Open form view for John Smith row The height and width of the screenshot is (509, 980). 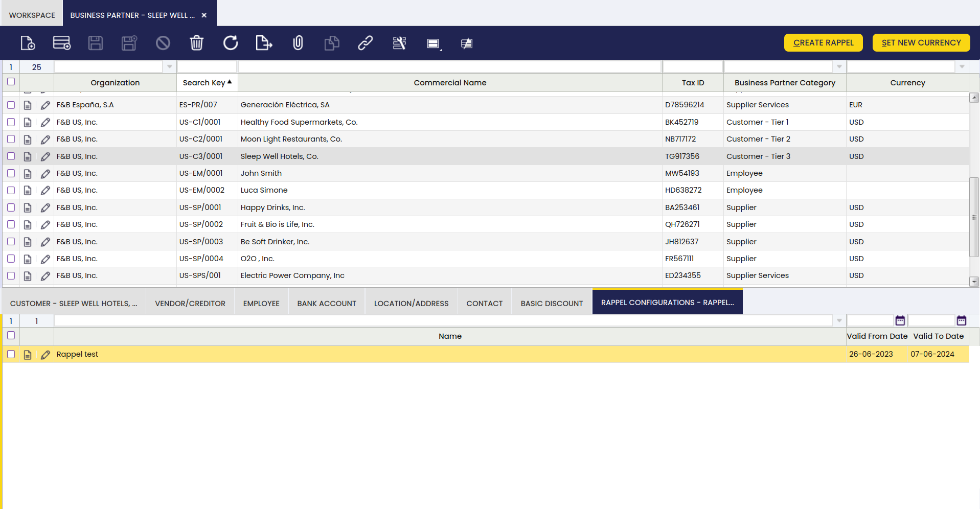click(28, 174)
